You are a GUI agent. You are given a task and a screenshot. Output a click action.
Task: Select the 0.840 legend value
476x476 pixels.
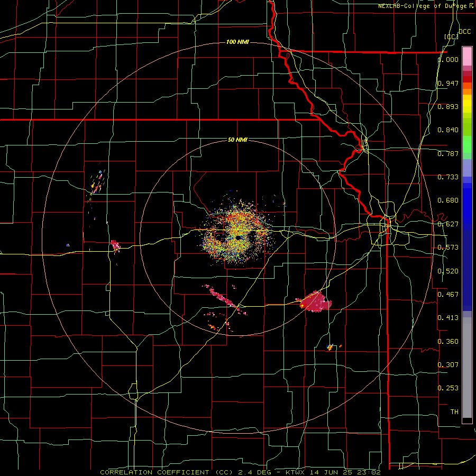[x=448, y=130]
